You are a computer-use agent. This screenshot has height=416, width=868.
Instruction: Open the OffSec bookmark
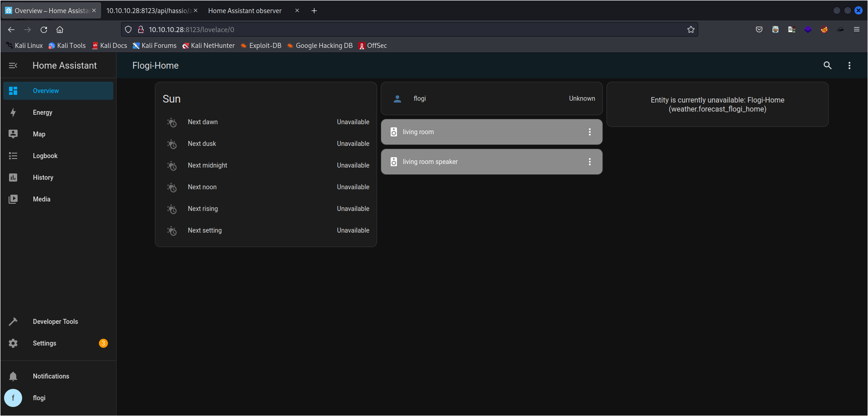(373, 46)
